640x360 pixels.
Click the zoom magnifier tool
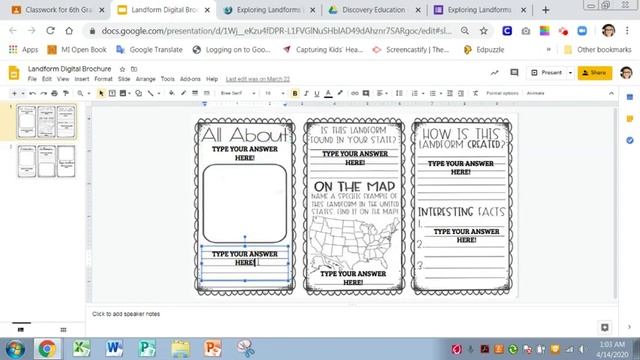pos(80,93)
